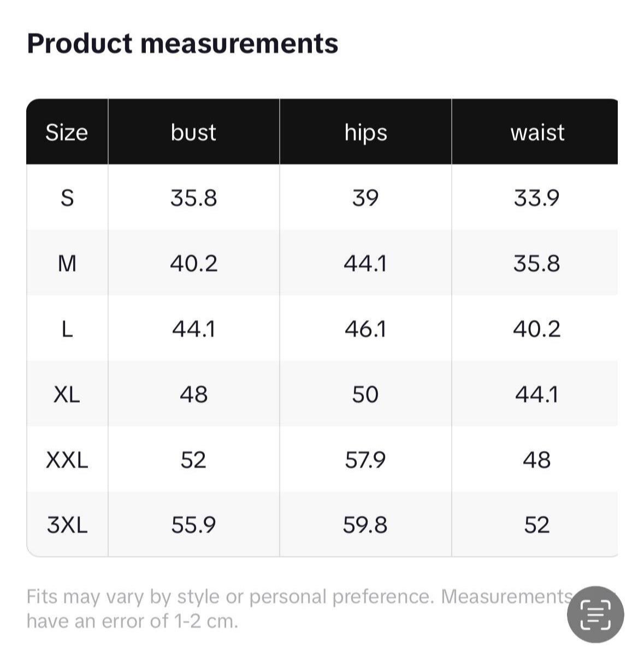The width and height of the screenshot is (644, 655).
Task: Select the M size row label
Action: tap(67, 264)
